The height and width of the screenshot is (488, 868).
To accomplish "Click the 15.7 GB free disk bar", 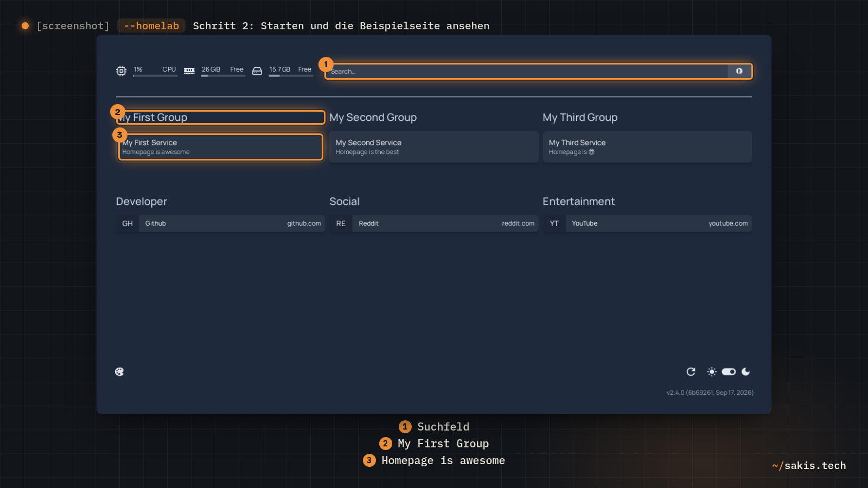I will pos(291,76).
